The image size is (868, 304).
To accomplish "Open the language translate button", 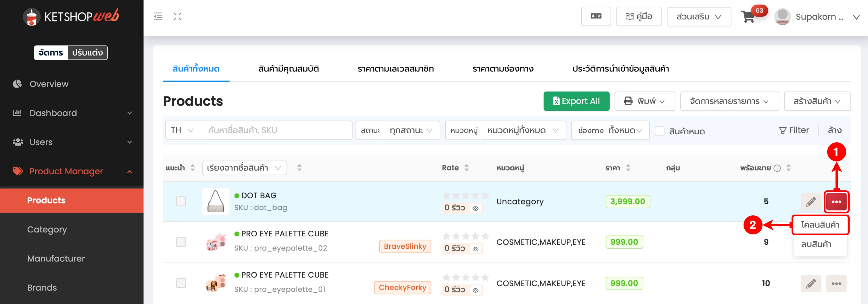I will pyautogui.click(x=596, y=16).
